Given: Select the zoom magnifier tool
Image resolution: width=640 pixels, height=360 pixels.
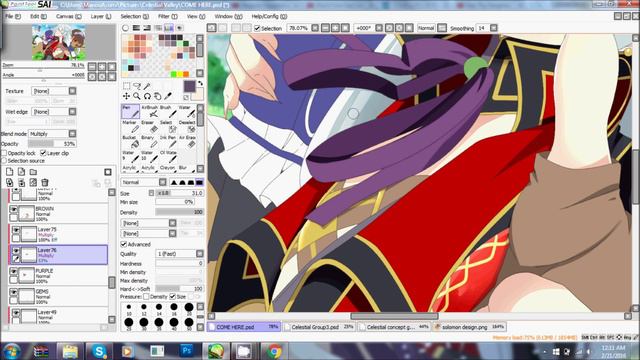Looking at the screenshot, I should (137, 96).
